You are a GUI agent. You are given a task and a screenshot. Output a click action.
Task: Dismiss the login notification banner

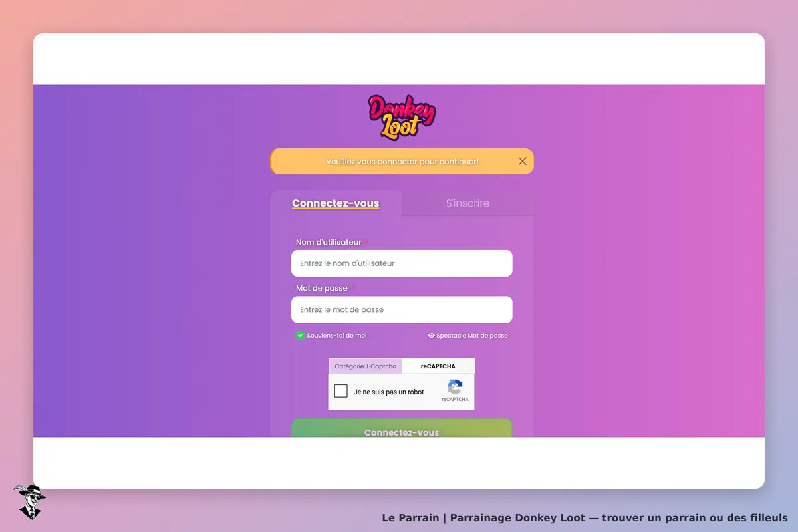[522, 161]
